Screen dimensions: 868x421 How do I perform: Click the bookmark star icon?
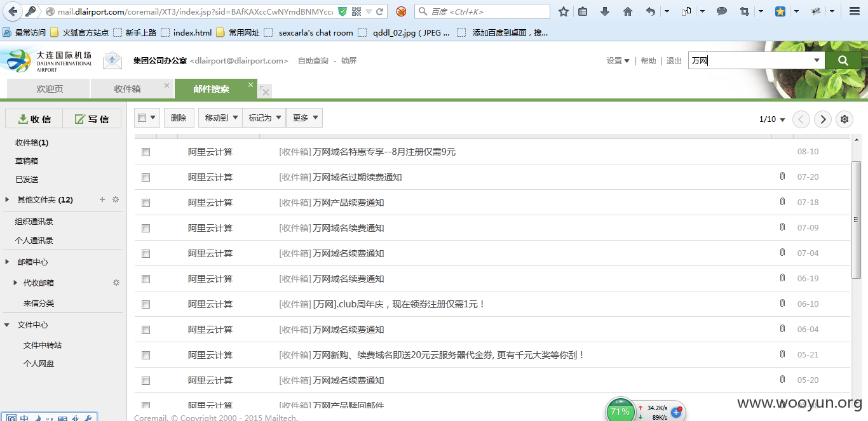point(563,11)
